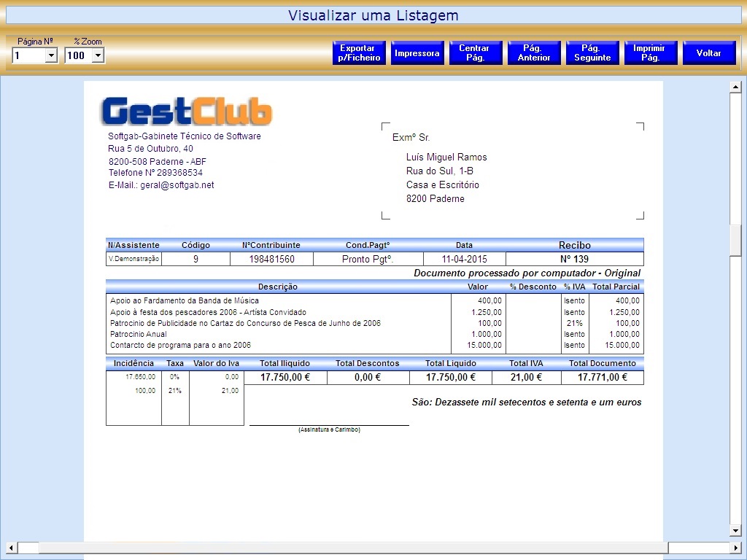The height and width of the screenshot is (560, 747).
Task: Click the Exportar p/Ficheiro button
Action: 359,53
